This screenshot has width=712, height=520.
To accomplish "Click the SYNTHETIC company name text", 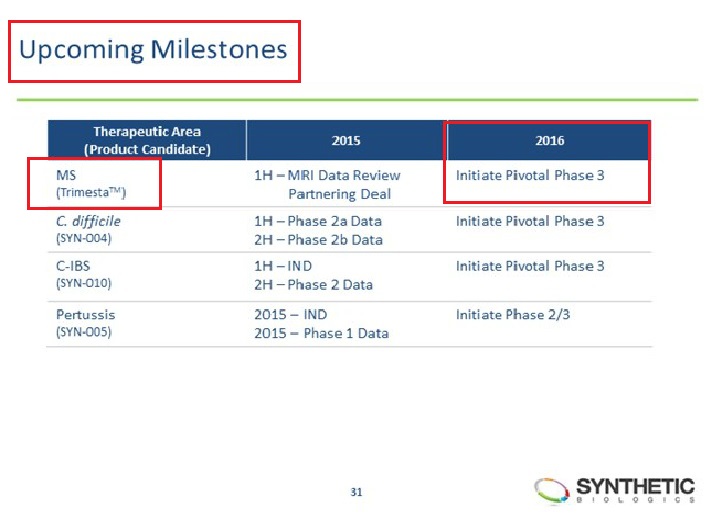I will coord(635,486).
